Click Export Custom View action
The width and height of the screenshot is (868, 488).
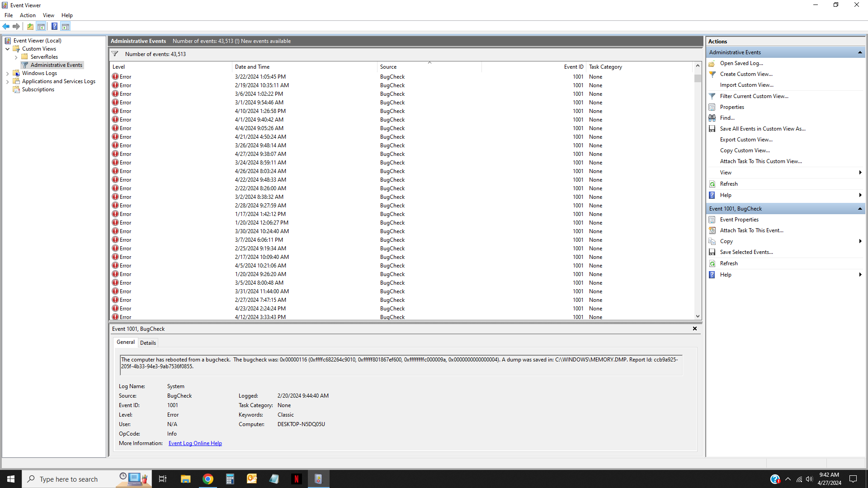click(x=746, y=140)
